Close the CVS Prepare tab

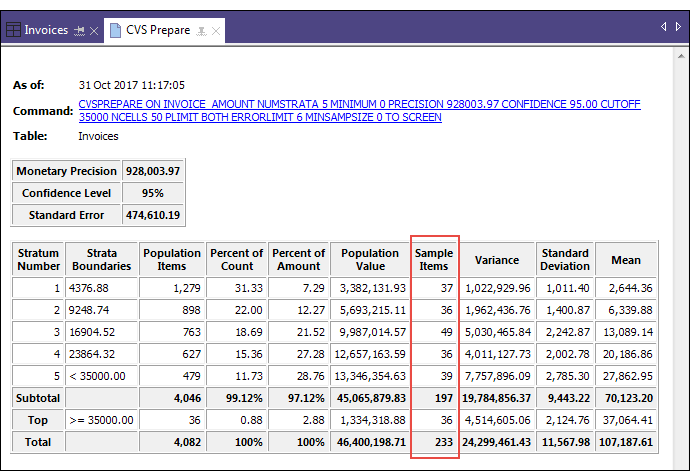(x=216, y=31)
